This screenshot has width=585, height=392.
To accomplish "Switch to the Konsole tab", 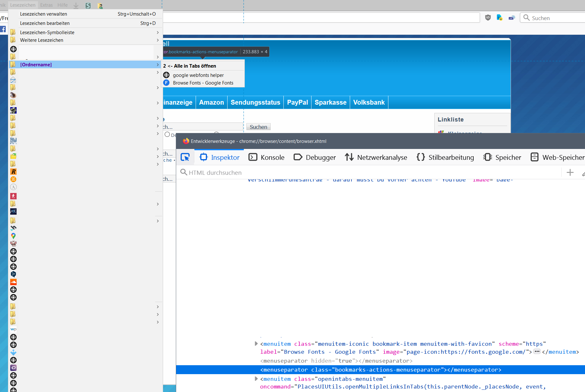I will [x=266, y=157].
